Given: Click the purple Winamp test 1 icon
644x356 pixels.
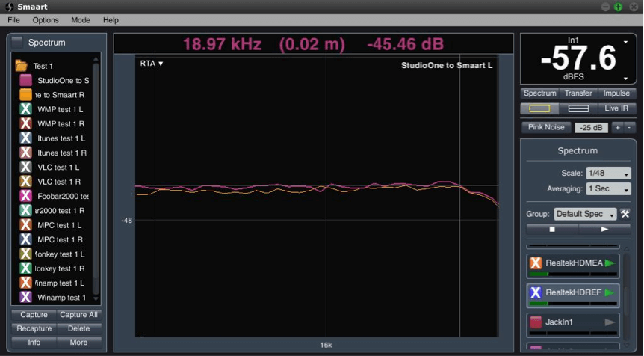Looking at the screenshot, I should click(25, 297).
